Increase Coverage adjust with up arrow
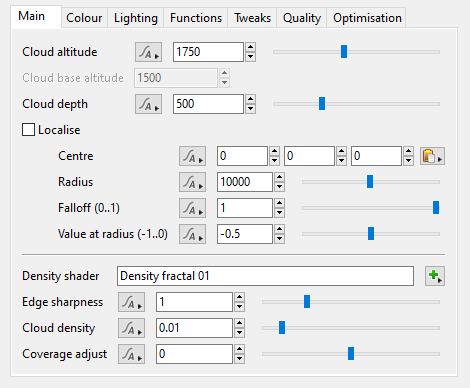Image resolution: width=470 pixels, height=388 pixels. click(240, 349)
